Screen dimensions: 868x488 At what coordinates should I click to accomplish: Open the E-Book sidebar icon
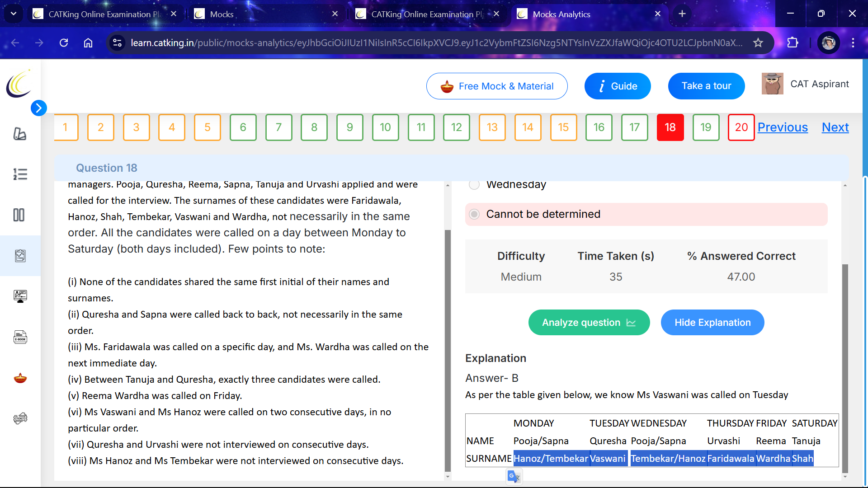[20, 337]
